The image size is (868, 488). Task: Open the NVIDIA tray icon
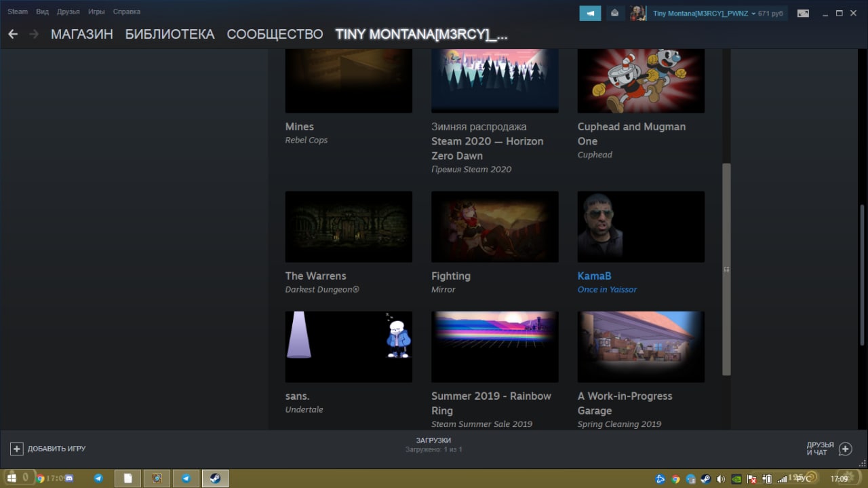(736, 479)
